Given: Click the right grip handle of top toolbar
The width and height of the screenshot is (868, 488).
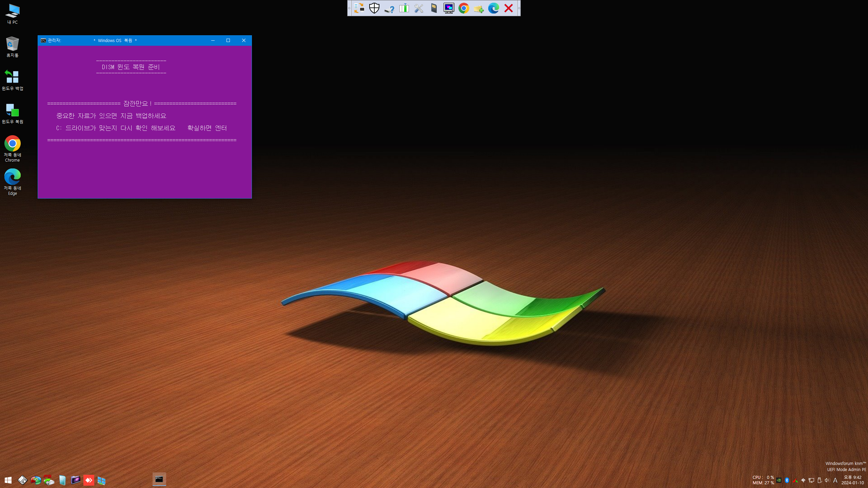Looking at the screenshot, I should click(519, 8).
